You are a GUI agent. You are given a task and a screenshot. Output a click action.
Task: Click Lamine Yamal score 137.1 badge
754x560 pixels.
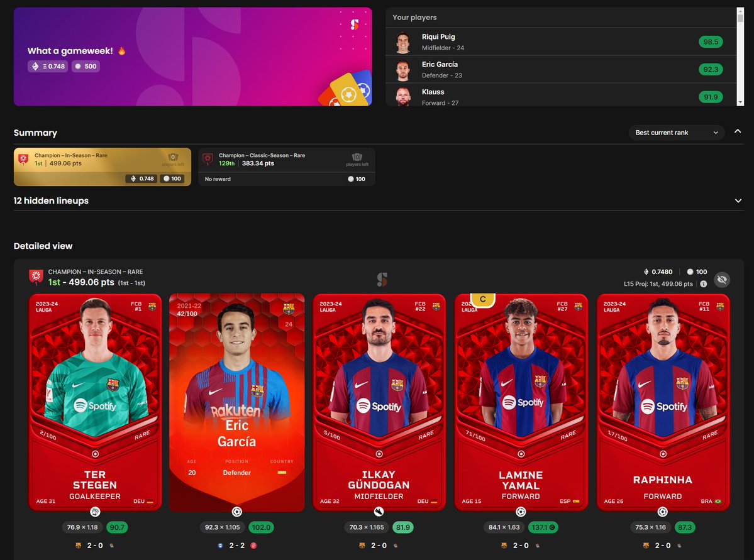pyautogui.click(x=543, y=527)
